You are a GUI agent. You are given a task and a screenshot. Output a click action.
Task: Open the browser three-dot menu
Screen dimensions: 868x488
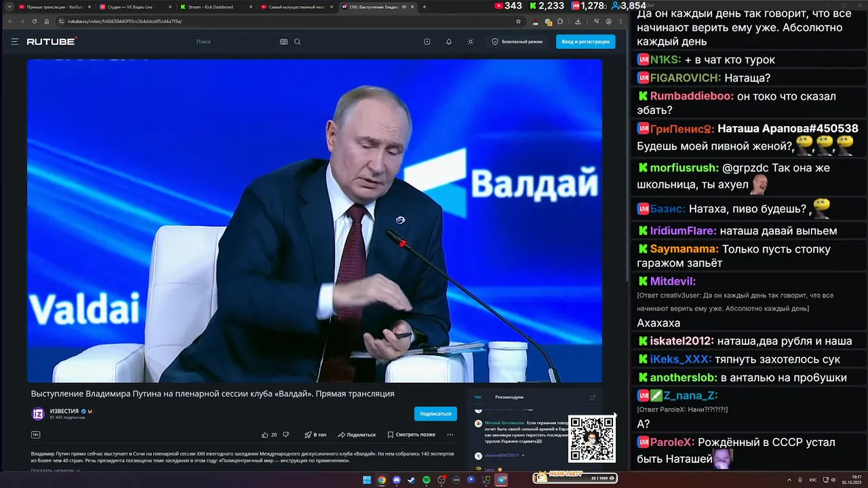pos(619,21)
